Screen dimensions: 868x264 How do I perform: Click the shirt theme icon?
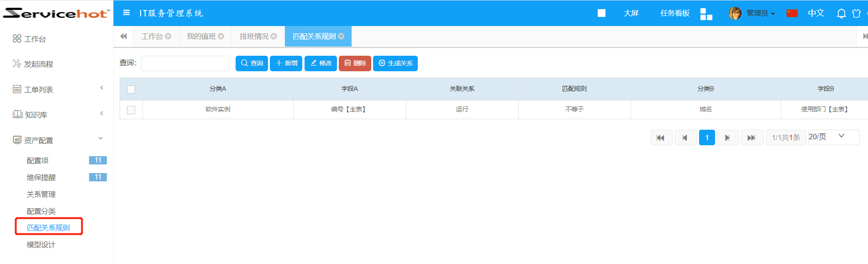856,13
